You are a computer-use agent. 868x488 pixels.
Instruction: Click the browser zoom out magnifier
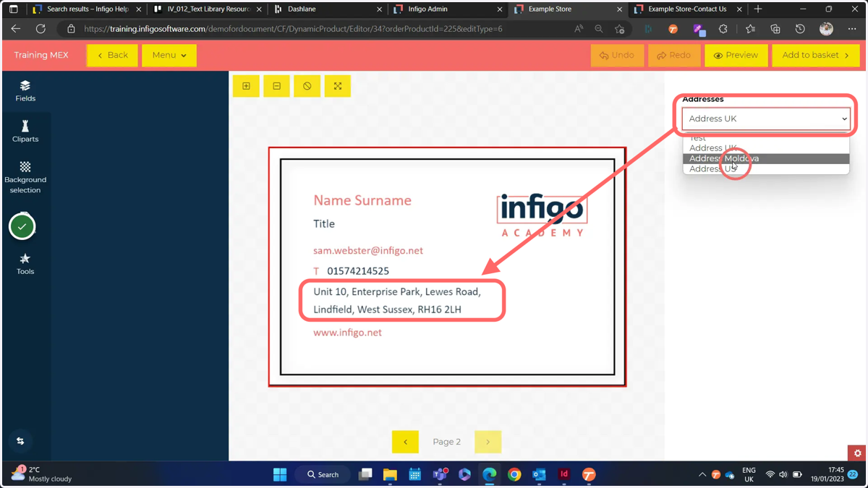pyautogui.click(x=599, y=29)
